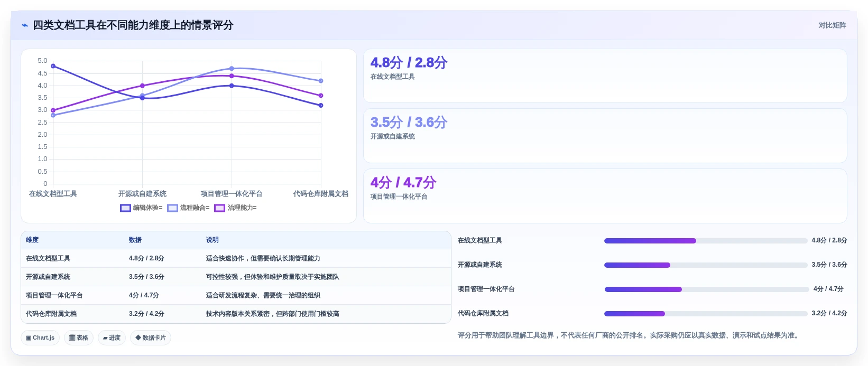This screenshot has width=868, height=366.
Task: Toggle the 流程融合 legend swatch
Action: [172, 208]
